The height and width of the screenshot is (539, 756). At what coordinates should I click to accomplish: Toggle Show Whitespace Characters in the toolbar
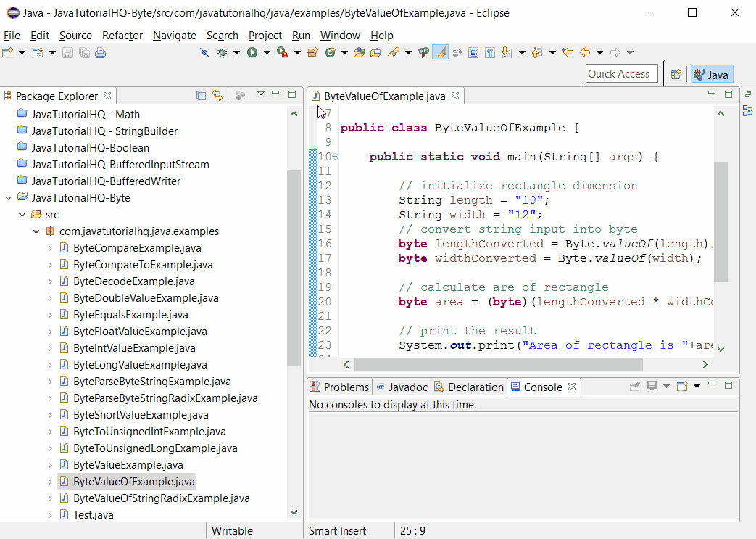click(490, 52)
